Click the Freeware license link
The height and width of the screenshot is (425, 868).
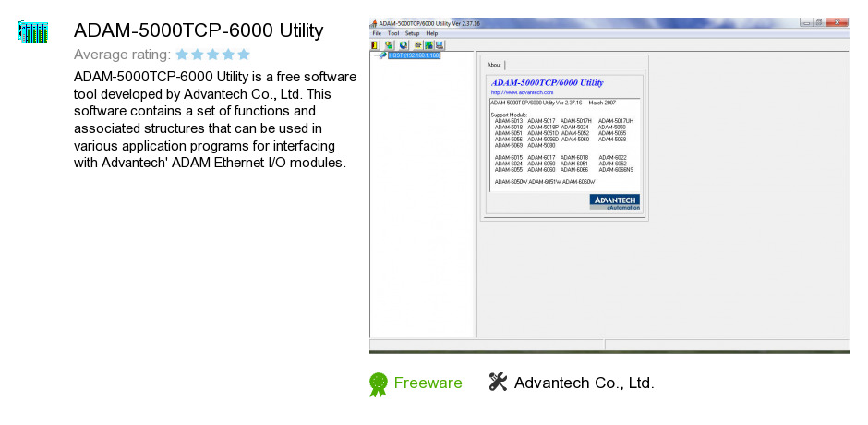(428, 382)
